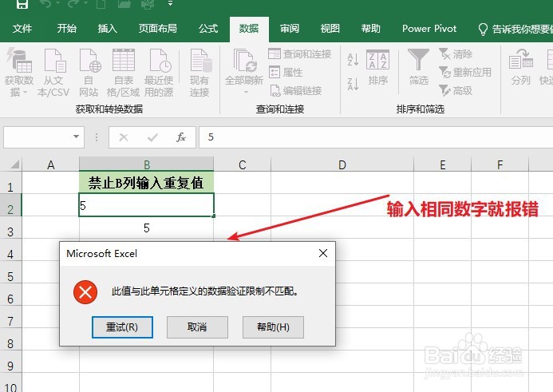Click Retry (重试) in error dialog
The width and height of the screenshot is (553, 392).
tap(122, 327)
